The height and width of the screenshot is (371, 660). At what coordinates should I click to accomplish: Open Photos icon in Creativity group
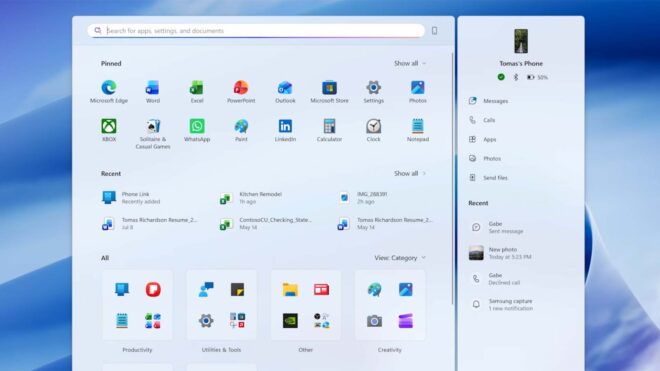click(406, 289)
